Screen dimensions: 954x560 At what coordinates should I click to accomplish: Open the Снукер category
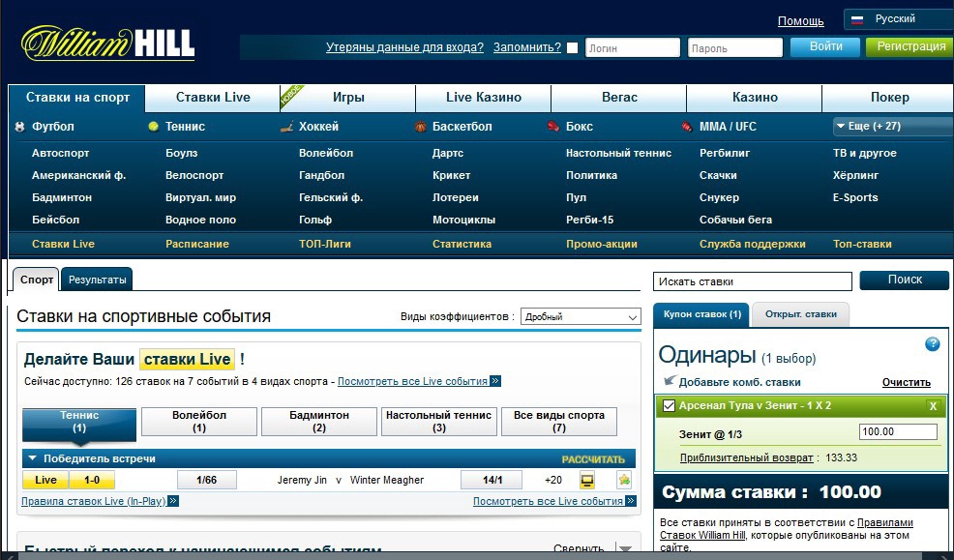pos(719,197)
